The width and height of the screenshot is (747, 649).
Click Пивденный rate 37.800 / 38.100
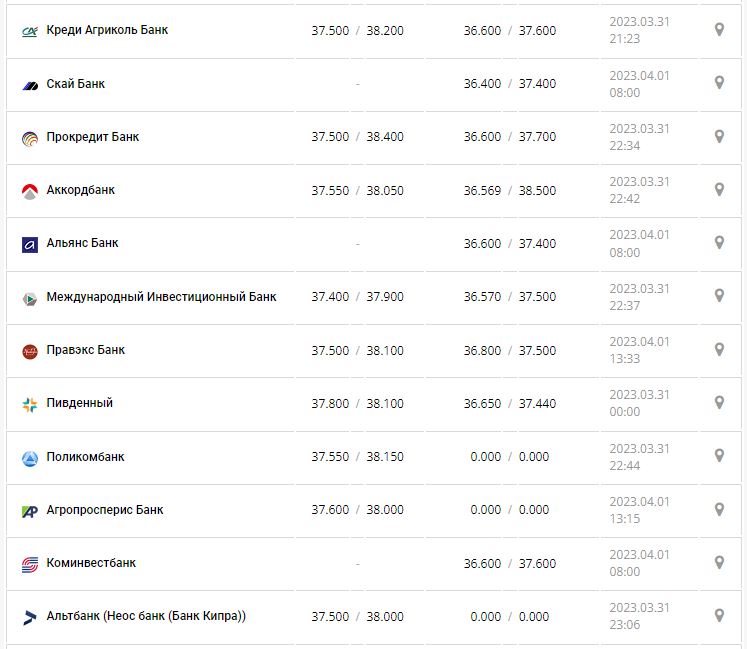pyautogui.click(x=357, y=403)
